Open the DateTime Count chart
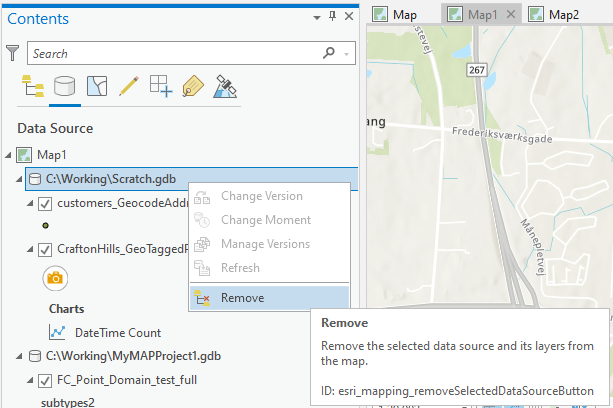Image resolution: width=613 pixels, height=408 pixels. (117, 332)
